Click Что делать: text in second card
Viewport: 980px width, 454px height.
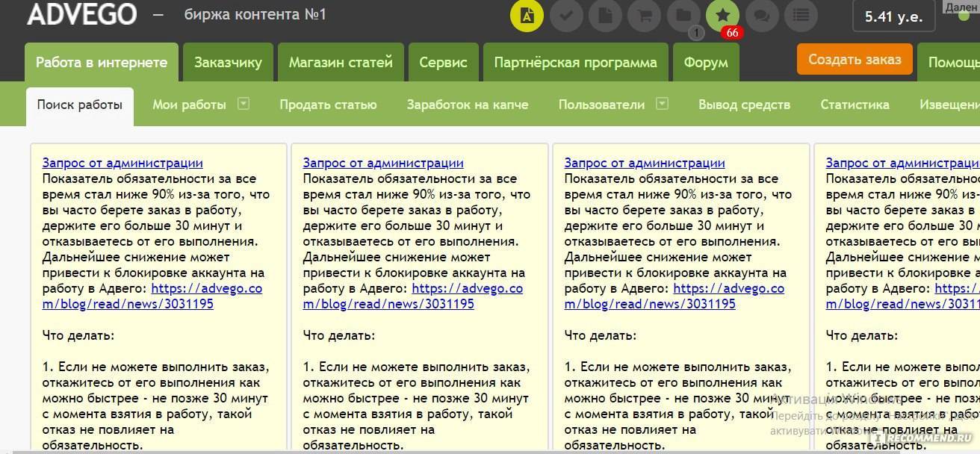[339, 335]
